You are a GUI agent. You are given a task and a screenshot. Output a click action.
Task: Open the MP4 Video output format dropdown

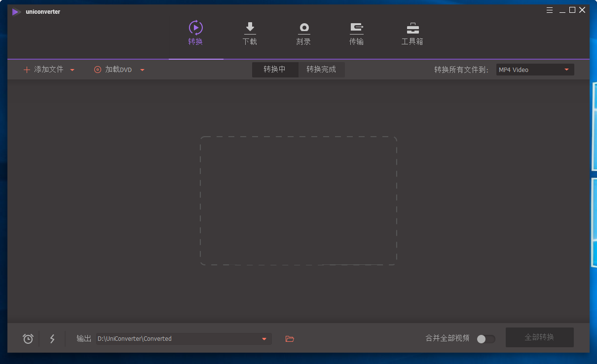(x=535, y=70)
